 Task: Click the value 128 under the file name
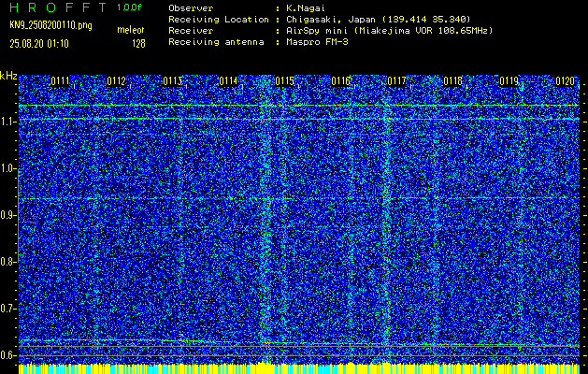point(138,44)
